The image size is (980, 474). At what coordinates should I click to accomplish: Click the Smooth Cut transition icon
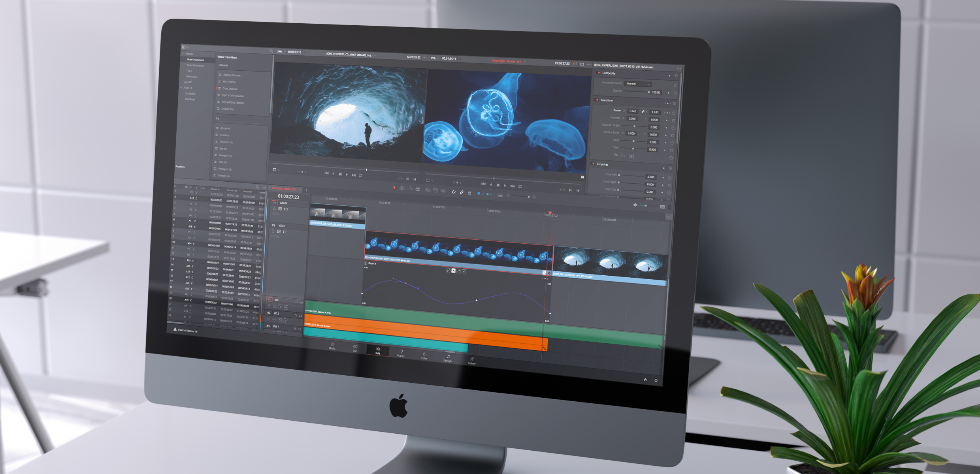pyautogui.click(x=224, y=110)
